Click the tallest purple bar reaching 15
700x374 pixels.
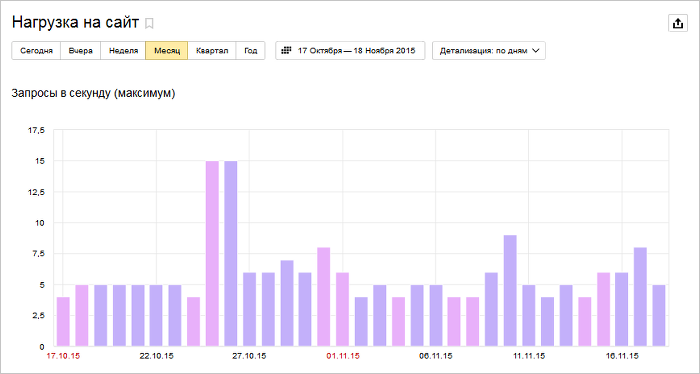click(x=231, y=253)
